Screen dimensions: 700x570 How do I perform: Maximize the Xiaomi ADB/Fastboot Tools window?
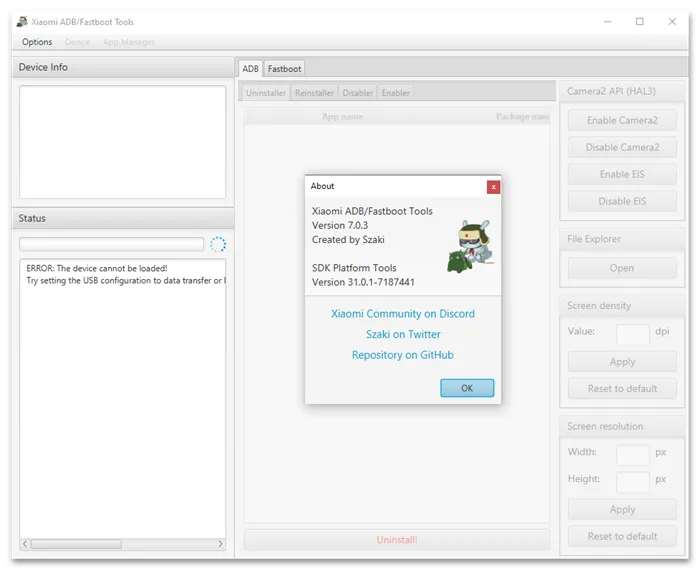click(640, 21)
